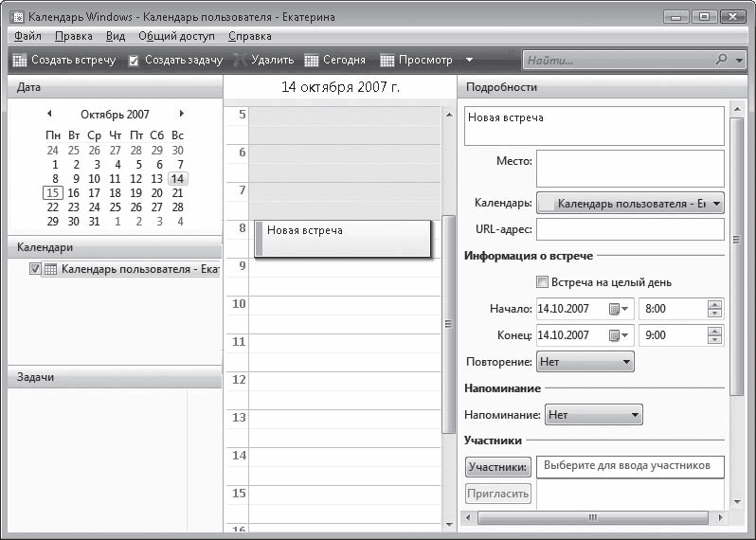Click the 14 октября 2007 г. date header
The width and height of the screenshot is (756, 540).
tap(340, 87)
